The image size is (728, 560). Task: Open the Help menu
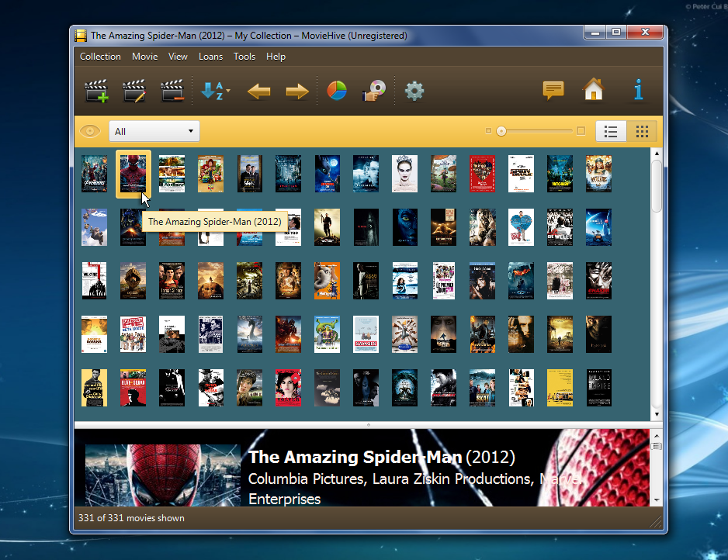[276, 57]
